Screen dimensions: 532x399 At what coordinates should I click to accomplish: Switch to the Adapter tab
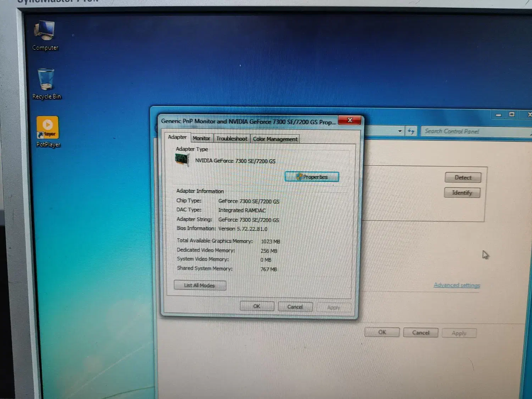177,137
